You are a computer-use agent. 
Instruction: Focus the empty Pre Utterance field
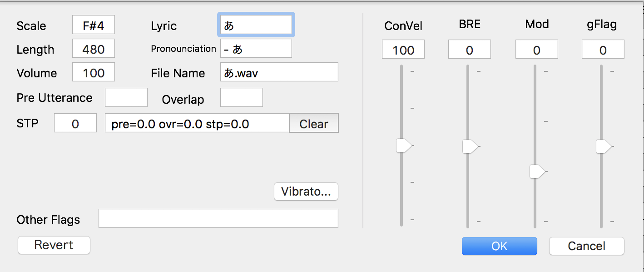pos(126,98)
